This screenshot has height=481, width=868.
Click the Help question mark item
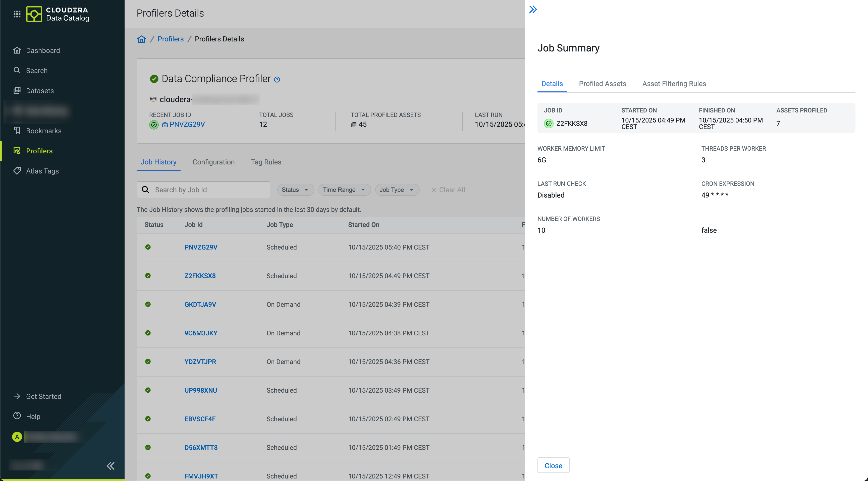(x=33, y=416)
